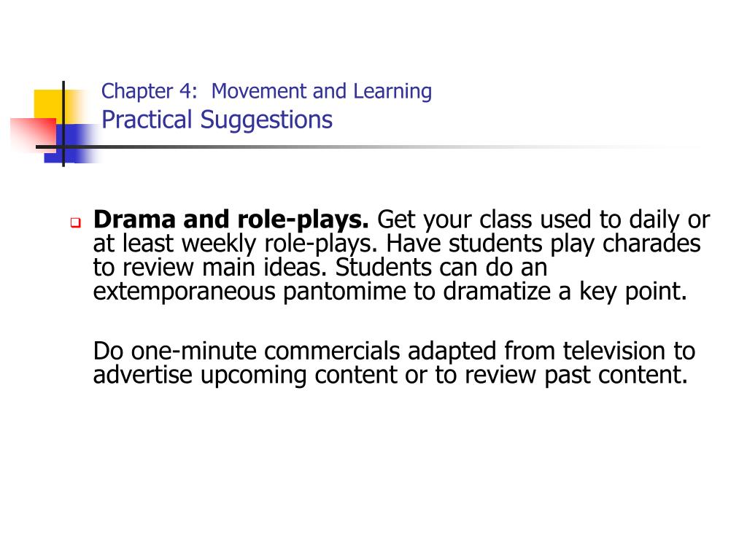
Task: Click the word 'charades' in the paragraph
Action: click(651, 244)
